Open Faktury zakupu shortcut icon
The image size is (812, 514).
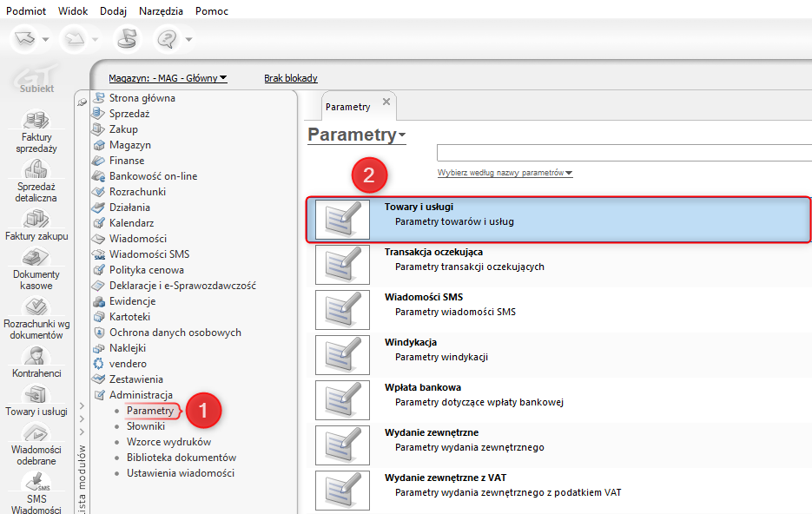(36, 219)
